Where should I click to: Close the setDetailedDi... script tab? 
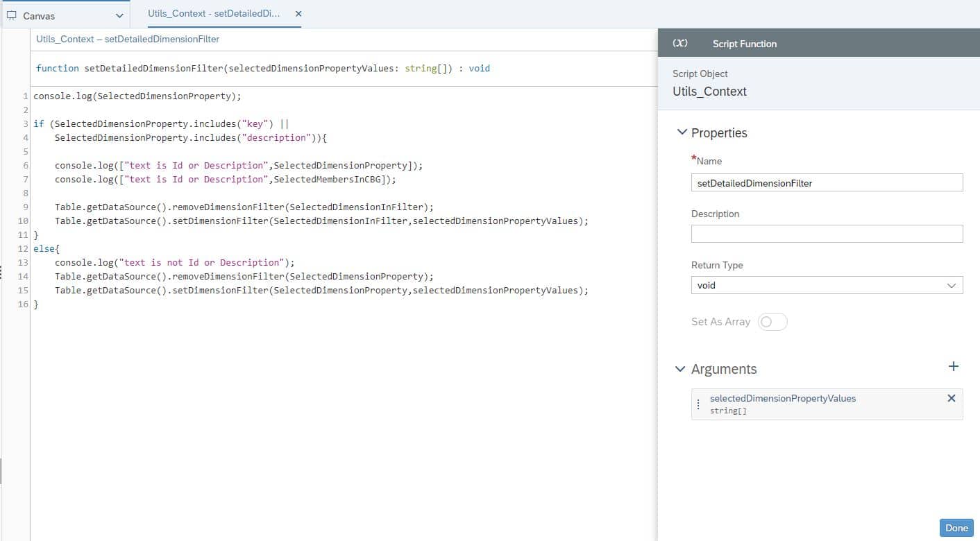[298, 12]
